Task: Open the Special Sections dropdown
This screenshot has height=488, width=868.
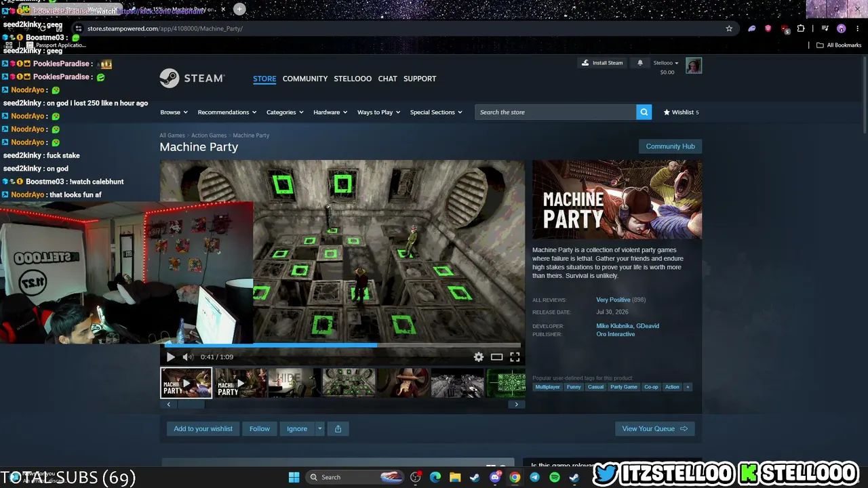Action: tap(436, 113)
